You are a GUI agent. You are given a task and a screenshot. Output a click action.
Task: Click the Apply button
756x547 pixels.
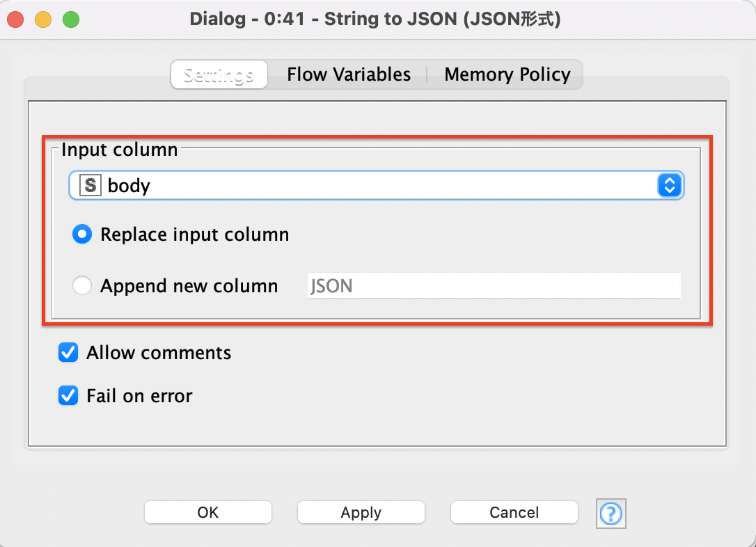(361, 513)
